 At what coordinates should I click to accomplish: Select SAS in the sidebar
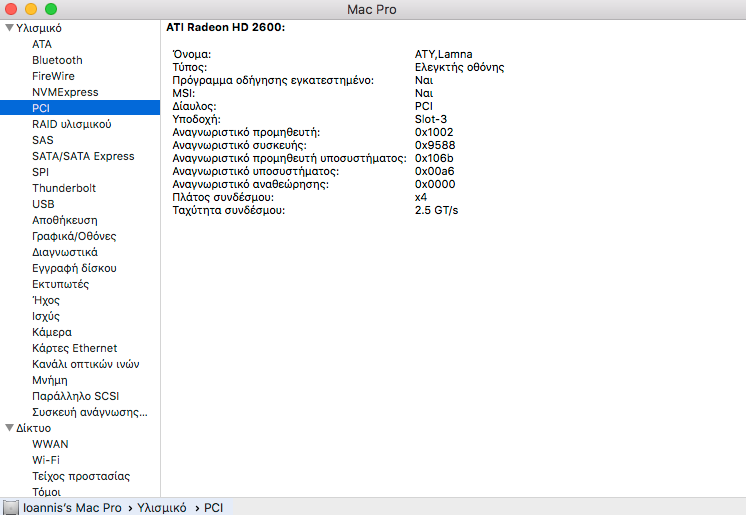coord(43,140)
